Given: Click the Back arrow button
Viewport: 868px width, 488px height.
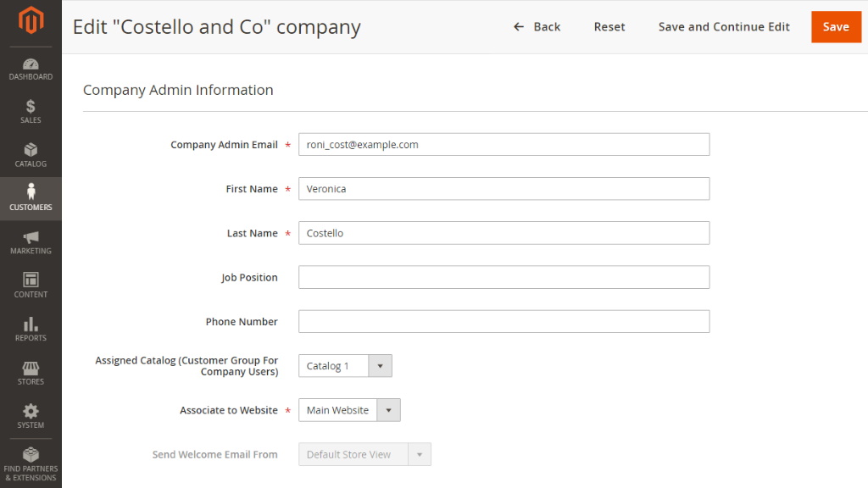Looking at the screenshot, I should (x=537, y=27).
